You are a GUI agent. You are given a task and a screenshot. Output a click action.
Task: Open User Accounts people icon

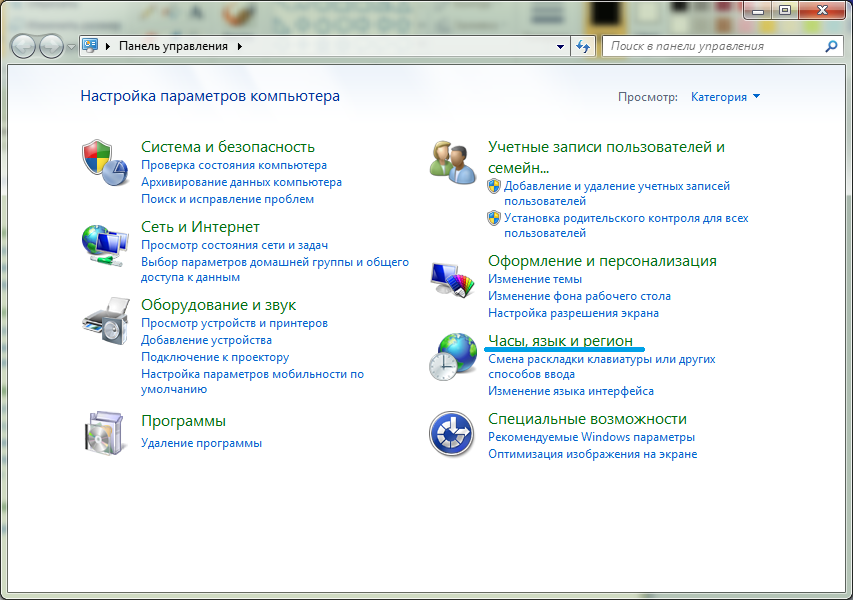tap(453, 162)
